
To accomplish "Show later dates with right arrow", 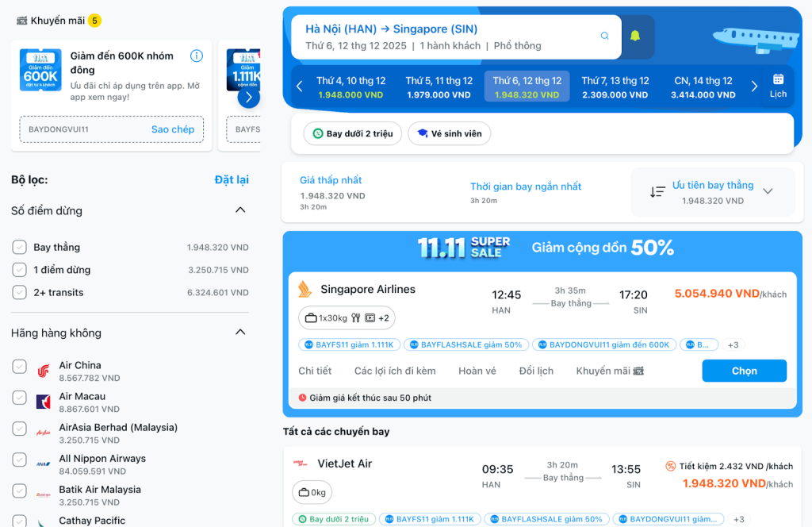I will [754, 87].
